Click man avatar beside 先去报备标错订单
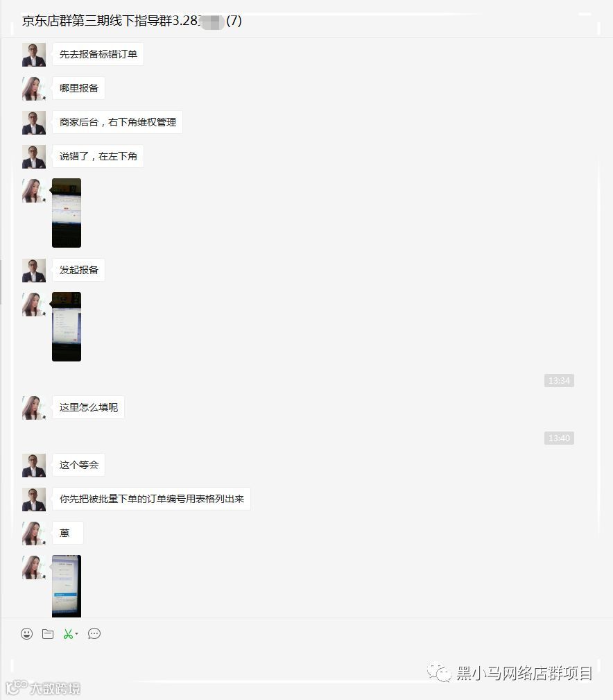The image size is (613, 700). click(x=34, y=55)
